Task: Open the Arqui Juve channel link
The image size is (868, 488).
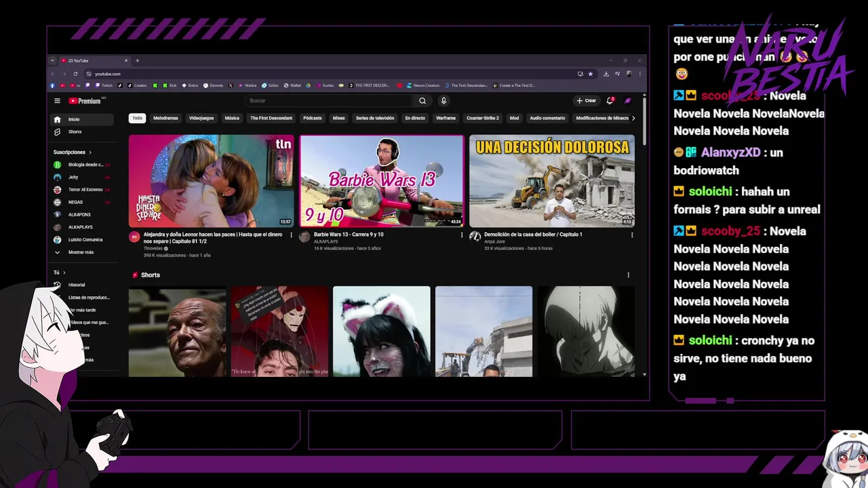Action: tap(494, 241)
